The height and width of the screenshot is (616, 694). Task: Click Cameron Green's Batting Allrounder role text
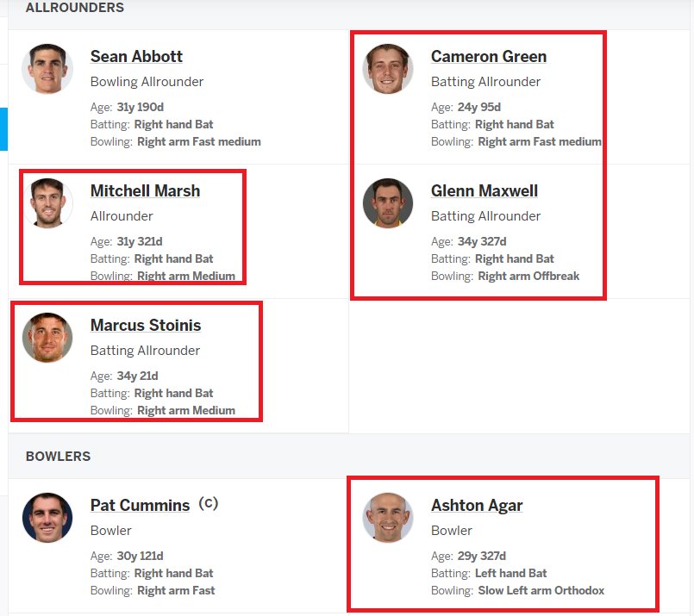click(485, 82)
